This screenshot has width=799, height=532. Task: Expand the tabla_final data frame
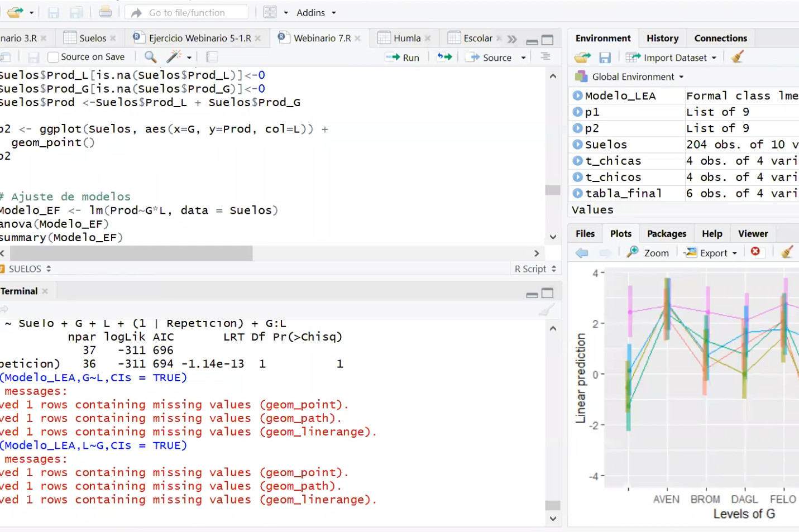[x=577, y=193]
